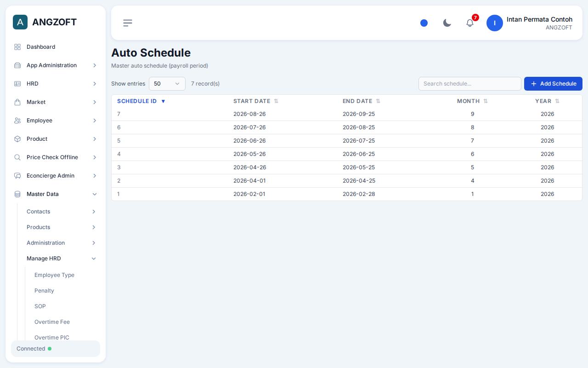Click the Add Schedule button

tap(553, 84)
